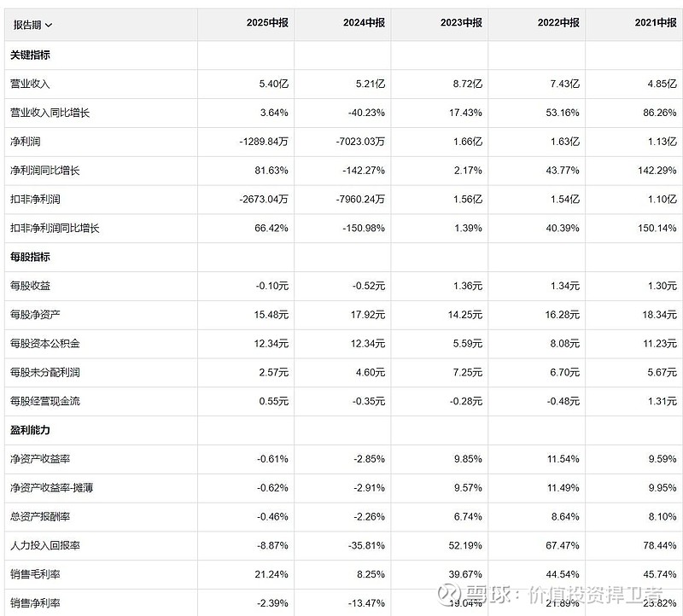
Task: Click the 净利润 row label
Action: click(25, 142)
